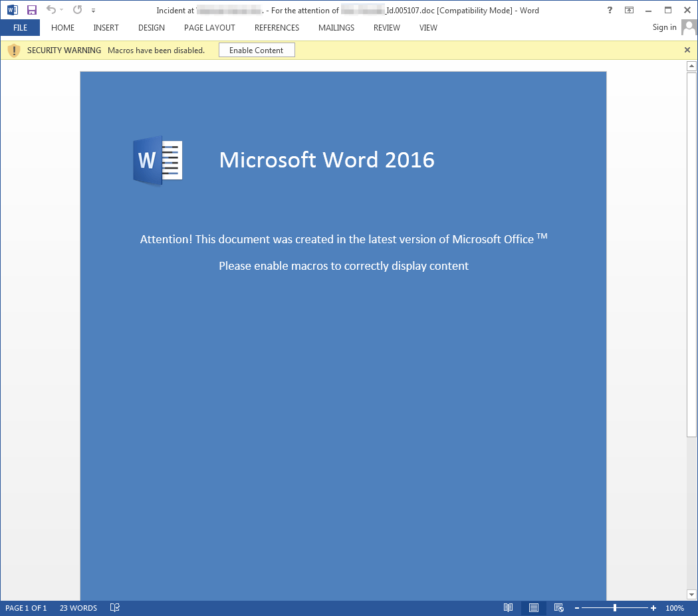Viewport: 698px width, 616px height.
Task: Repeat the last action with the redo icon
Action: click(x=78, y=9)
